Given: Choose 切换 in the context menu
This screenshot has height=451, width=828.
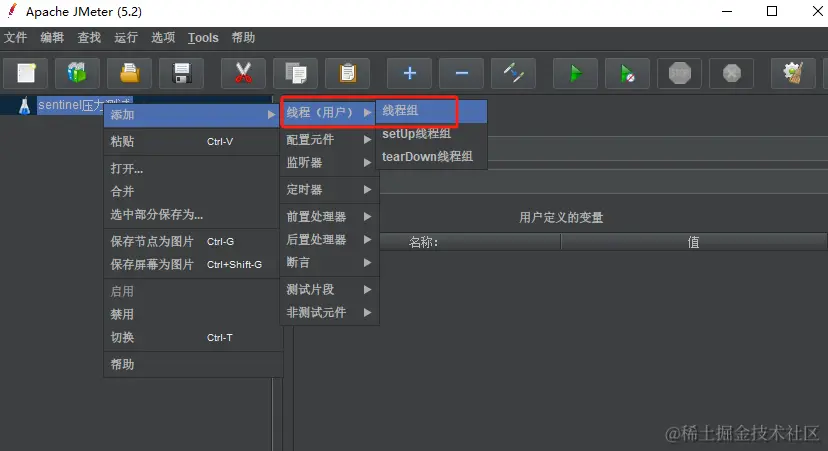Looking at the screenshot, I should 192,337.
